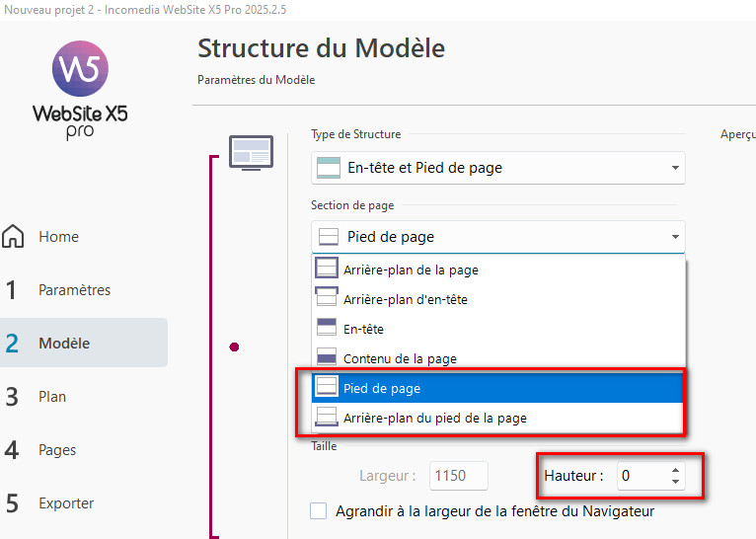Screen dimensions: 756x539
Task: Select the 'Arrière-plan de la page' icon
Action: 327,269
